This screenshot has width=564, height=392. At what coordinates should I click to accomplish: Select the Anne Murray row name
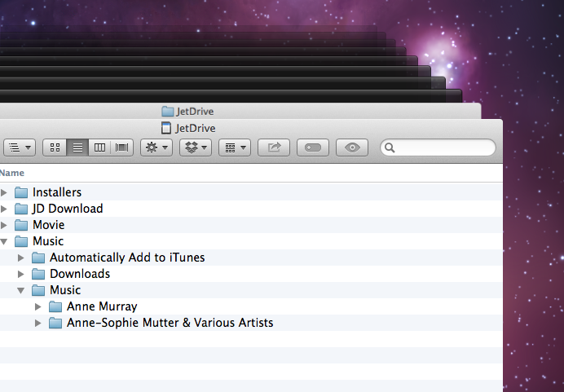(x=102, y=306)
